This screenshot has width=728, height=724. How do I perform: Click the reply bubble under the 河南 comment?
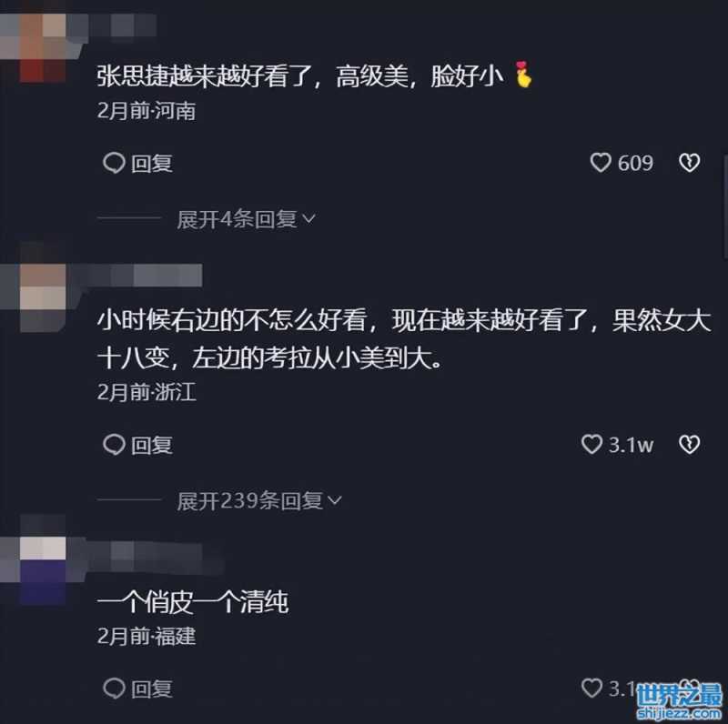coord(114,164)
